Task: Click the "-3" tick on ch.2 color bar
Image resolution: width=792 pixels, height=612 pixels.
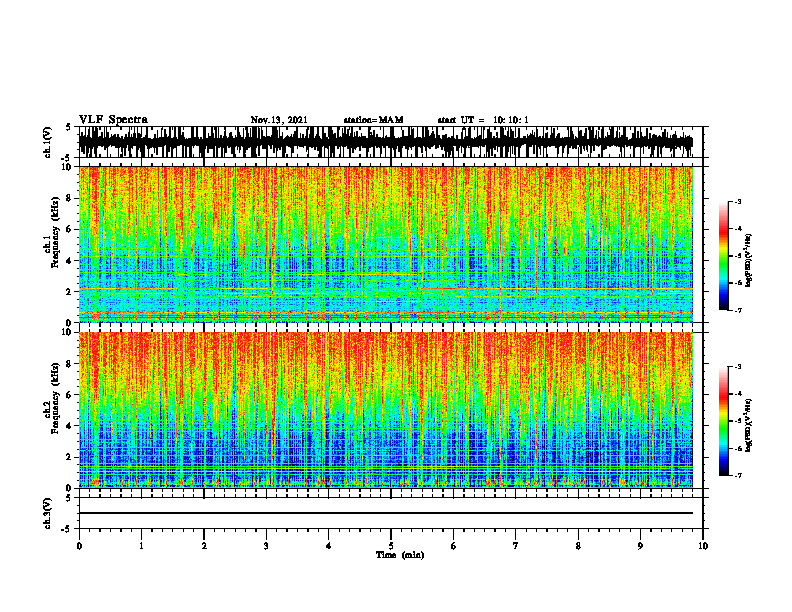Action: click(x=738, y=367)
